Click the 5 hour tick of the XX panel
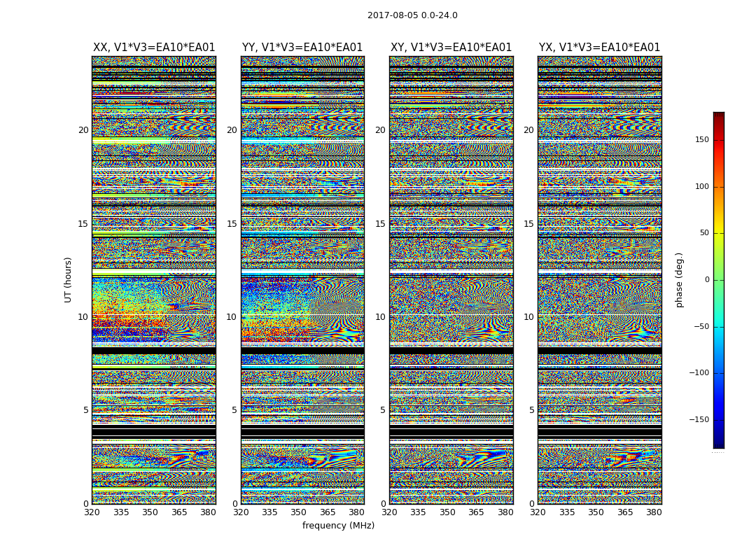 point(86,410)
